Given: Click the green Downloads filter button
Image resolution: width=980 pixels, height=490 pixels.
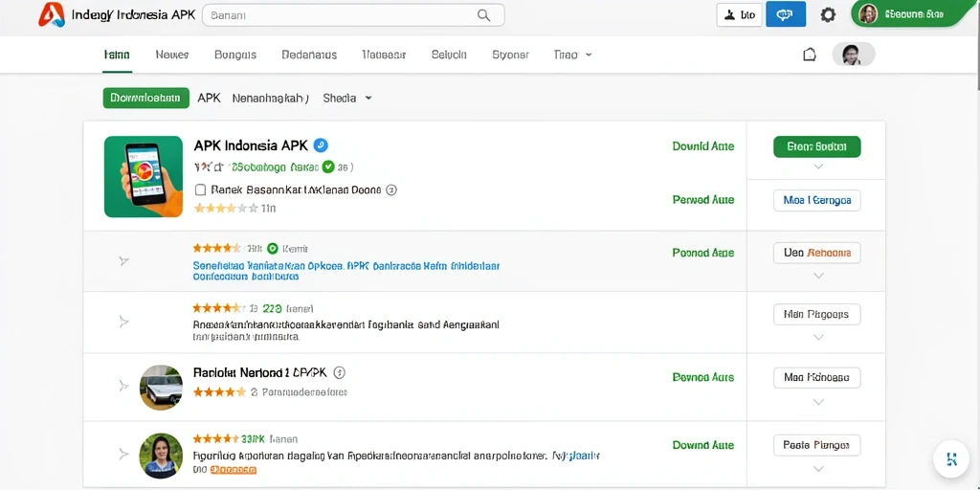Looking at the screenshot, I should click(x=146, y=99).
